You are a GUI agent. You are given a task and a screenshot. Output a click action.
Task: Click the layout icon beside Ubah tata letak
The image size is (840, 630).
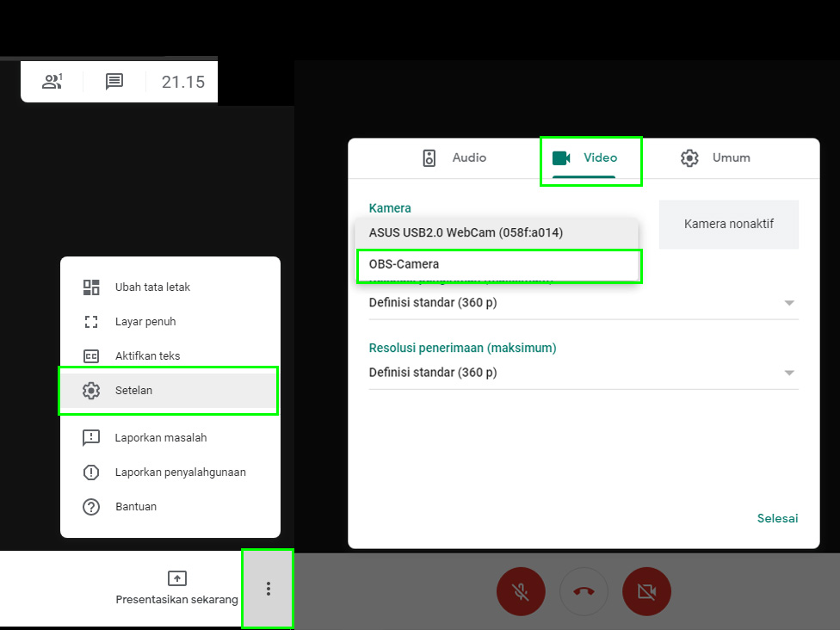coord(91,287)
